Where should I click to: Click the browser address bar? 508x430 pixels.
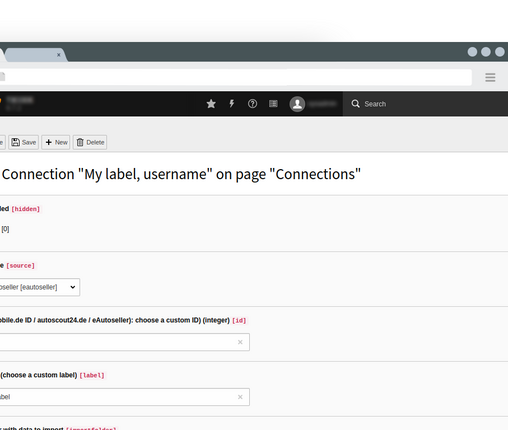pyautogui.click(x=236, y=77)
